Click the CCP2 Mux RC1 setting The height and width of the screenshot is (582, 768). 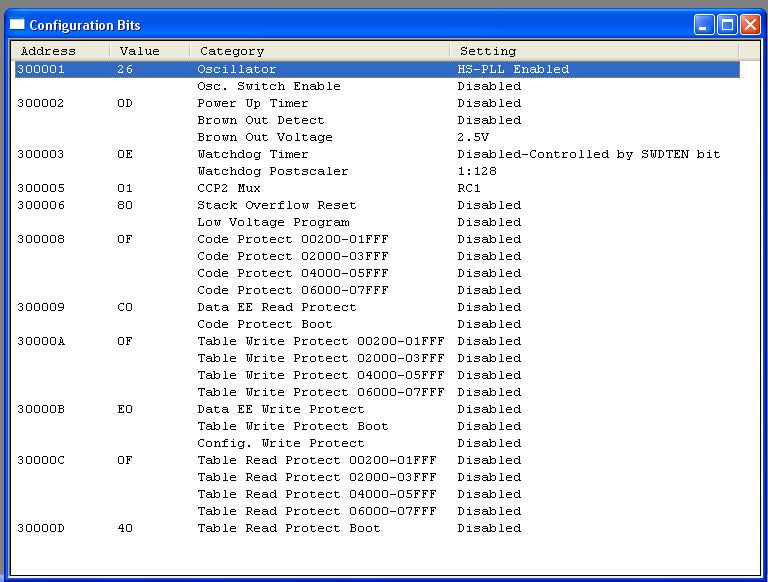[469, 188]
